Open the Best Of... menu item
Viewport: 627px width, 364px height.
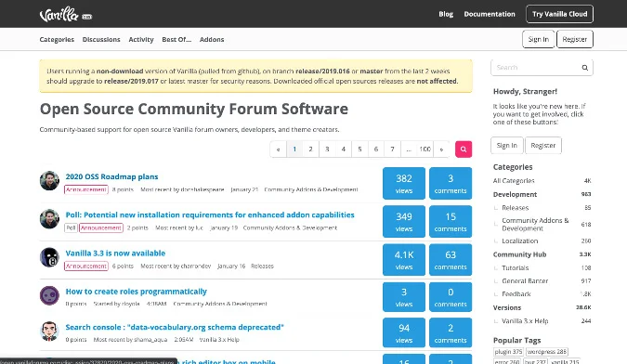coord(176,40)
